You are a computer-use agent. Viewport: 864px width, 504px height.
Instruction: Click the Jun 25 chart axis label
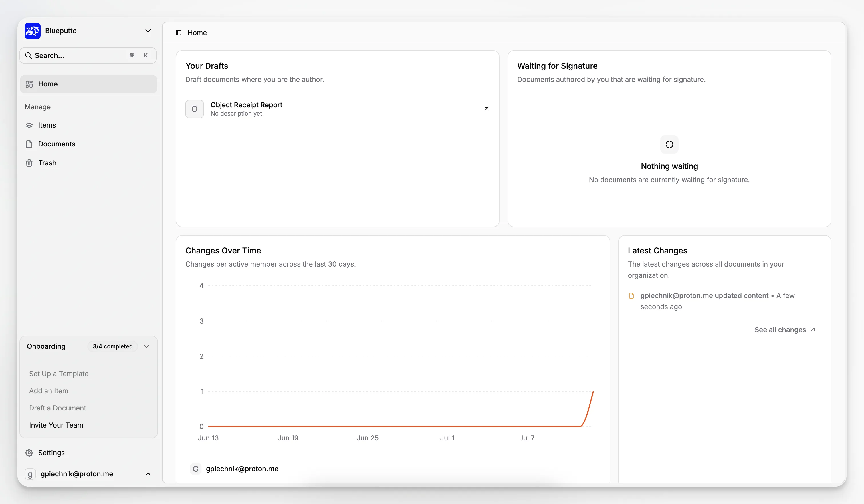[367, 438]
